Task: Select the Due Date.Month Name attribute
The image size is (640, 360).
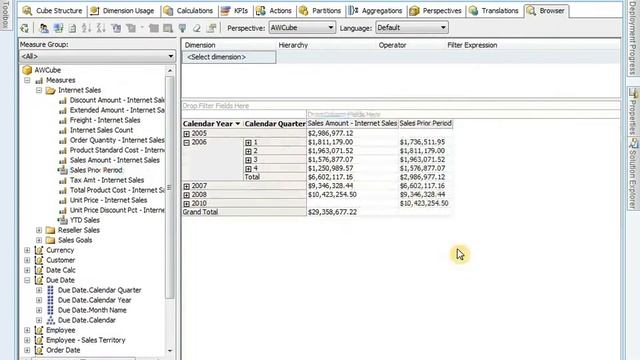Action: (x=92, y=310)
